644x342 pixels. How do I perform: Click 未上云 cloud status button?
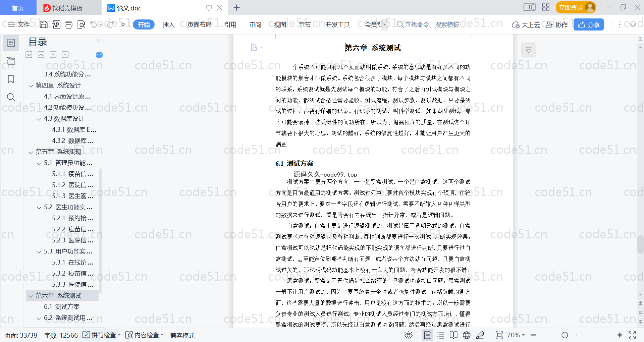coord(526,24)
